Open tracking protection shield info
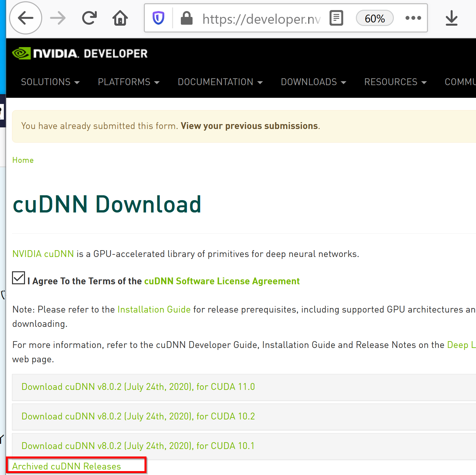The width and height of the screenshot is (476, 475). coord(158,18)
